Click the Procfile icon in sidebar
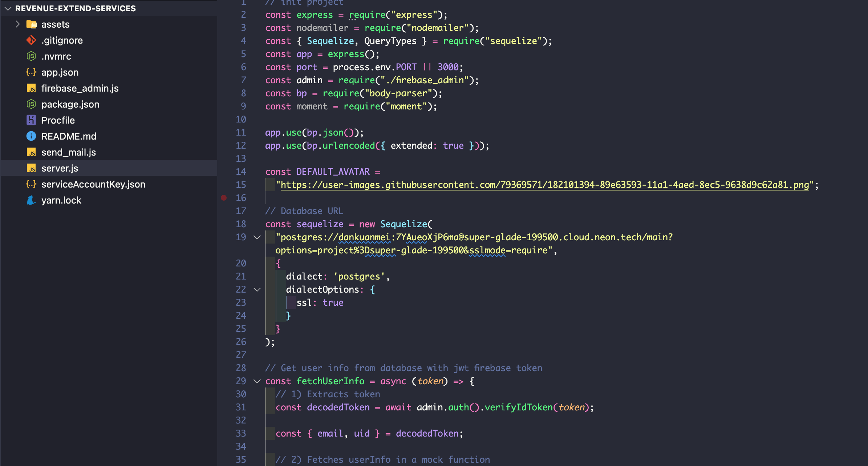Screen dimensions: 868x466 (32, 120)
